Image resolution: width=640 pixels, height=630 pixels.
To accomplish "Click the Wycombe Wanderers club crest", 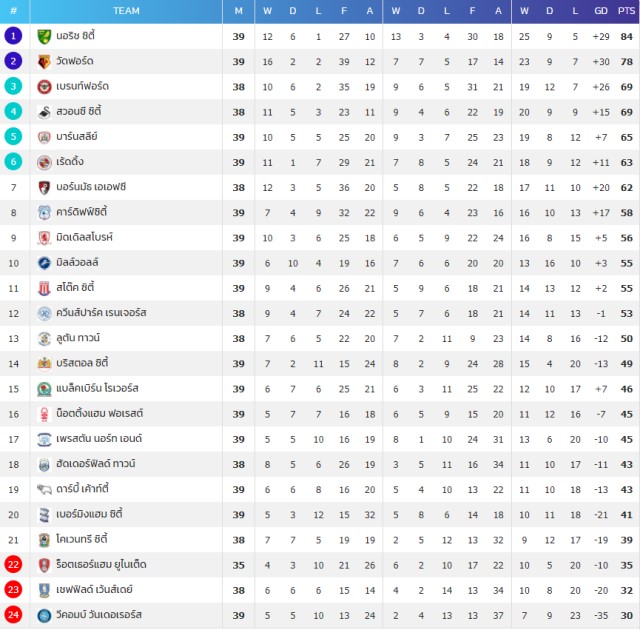I will tap(44, 615).
